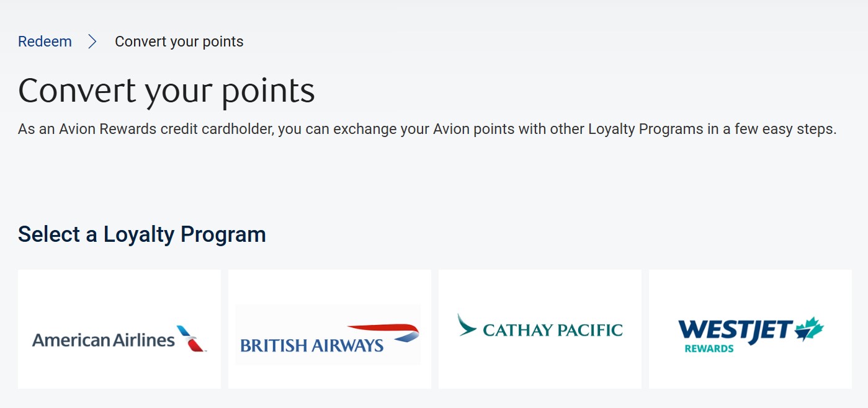This screenshot has height=408, width=868.
Task: Click the Convert your points page heading
Action: tap(167, 90)
